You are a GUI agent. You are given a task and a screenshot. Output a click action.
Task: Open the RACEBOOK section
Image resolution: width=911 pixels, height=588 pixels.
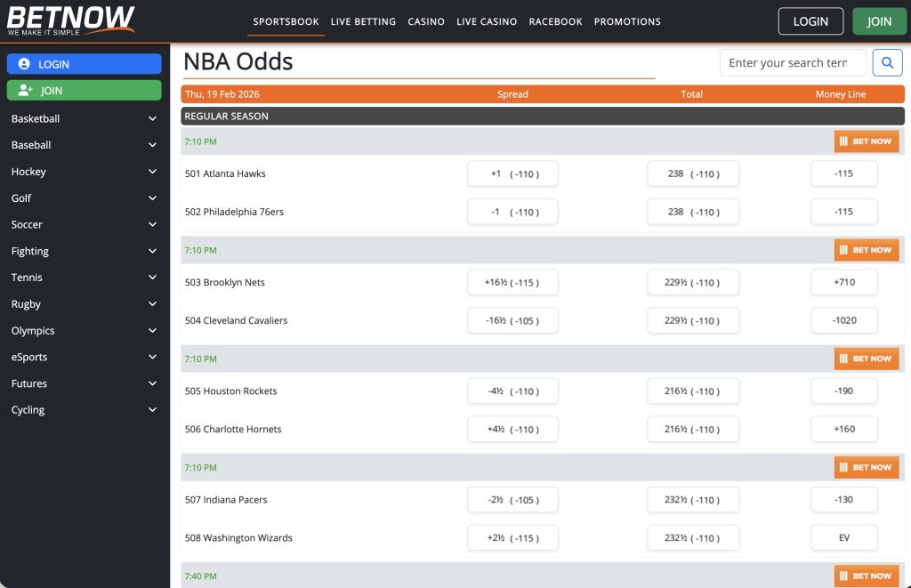click(555, 21)
